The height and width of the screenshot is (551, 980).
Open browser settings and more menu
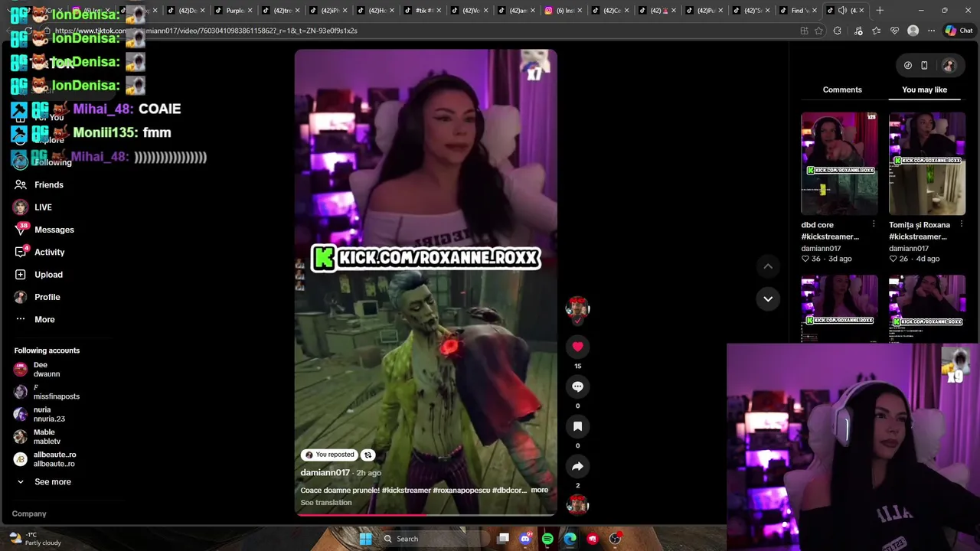tap(931, 31)
